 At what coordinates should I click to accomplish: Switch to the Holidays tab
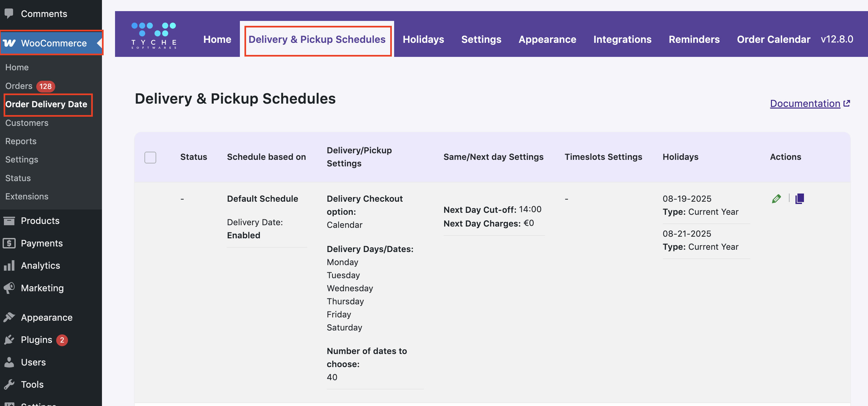point(423,40)
